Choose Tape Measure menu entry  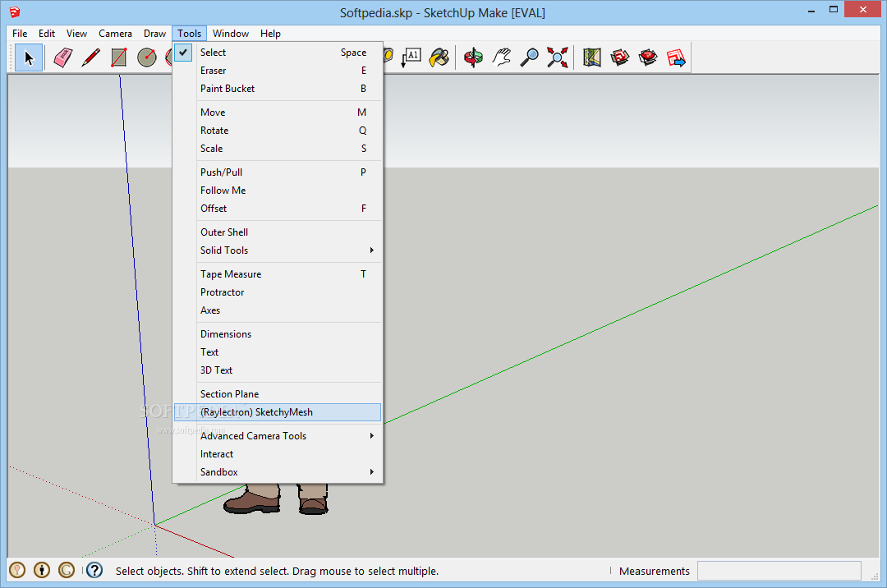(x=278, y=273)
